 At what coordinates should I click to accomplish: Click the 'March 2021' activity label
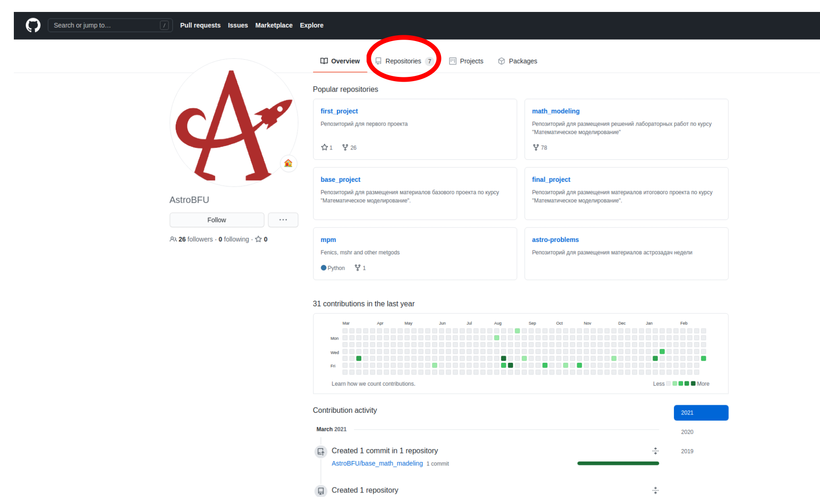point(331,429)
